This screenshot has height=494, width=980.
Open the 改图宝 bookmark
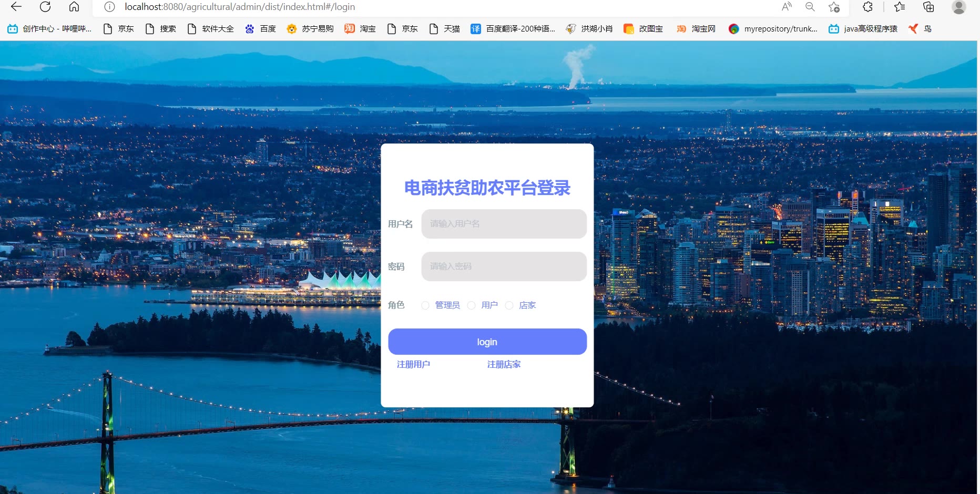coord(643,29)
